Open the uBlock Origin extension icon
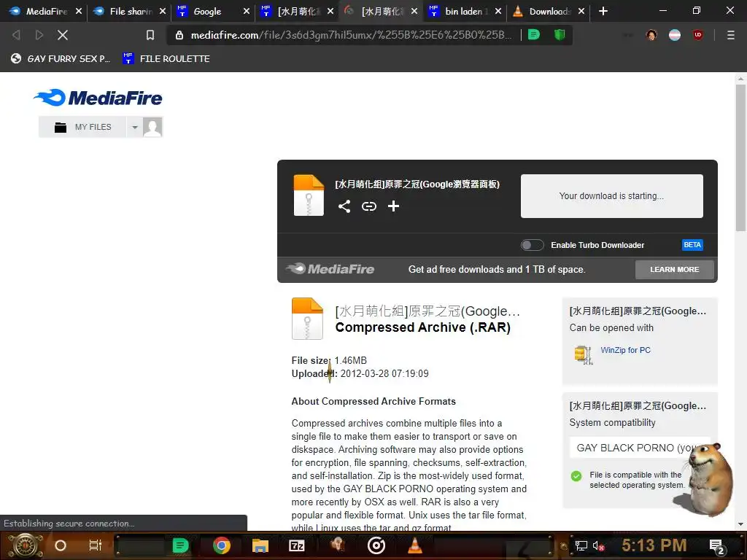This screenshot has width=747, height=560. [698, 35]
